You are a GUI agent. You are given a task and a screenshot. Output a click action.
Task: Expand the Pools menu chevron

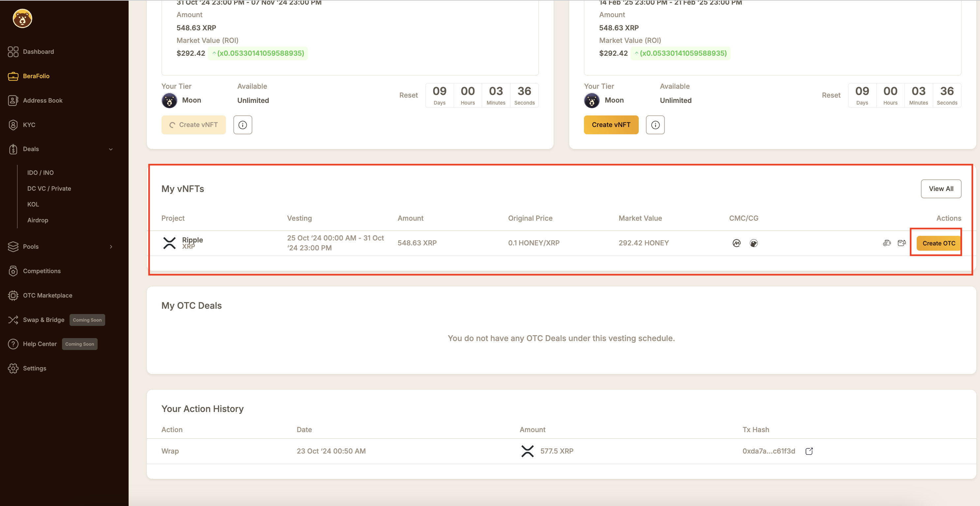111,246
